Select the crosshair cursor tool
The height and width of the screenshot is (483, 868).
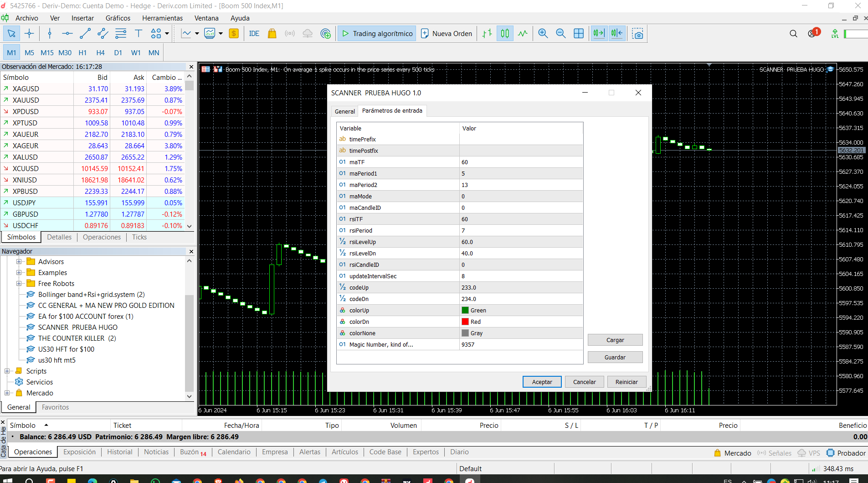[x=29, y=33]
